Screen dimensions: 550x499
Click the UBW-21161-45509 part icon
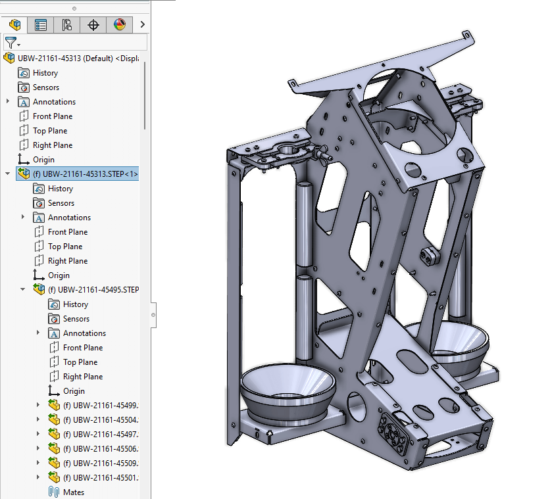[x=54, y=463]
